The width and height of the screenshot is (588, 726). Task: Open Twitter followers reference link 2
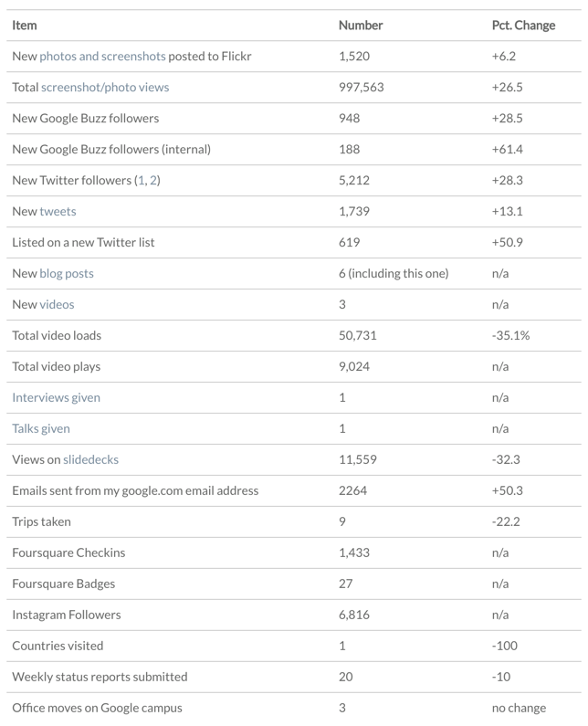tap(153, 181)
